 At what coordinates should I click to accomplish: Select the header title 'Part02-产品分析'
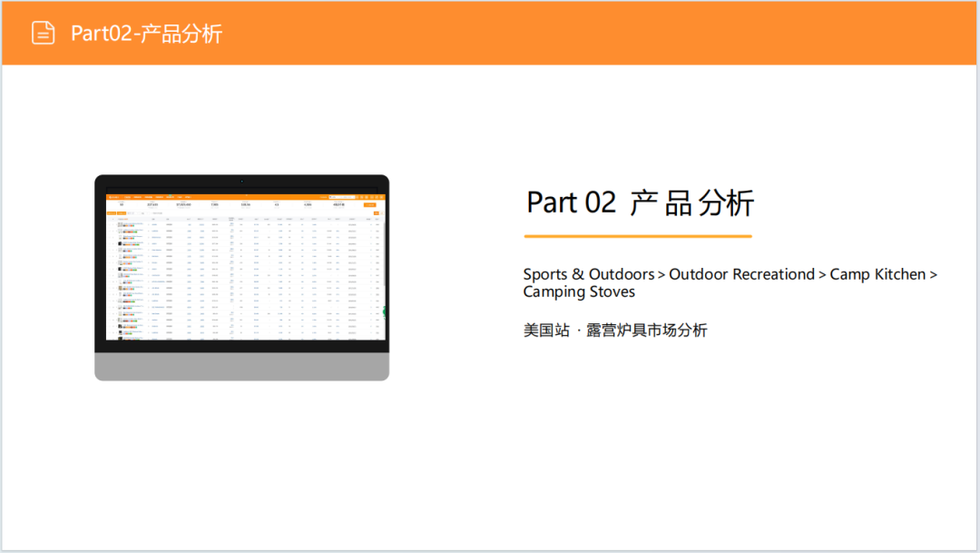[x=146, y=34]
